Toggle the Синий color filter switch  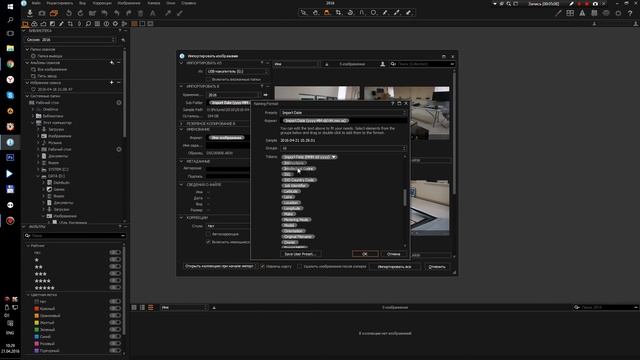click(115, 337)
